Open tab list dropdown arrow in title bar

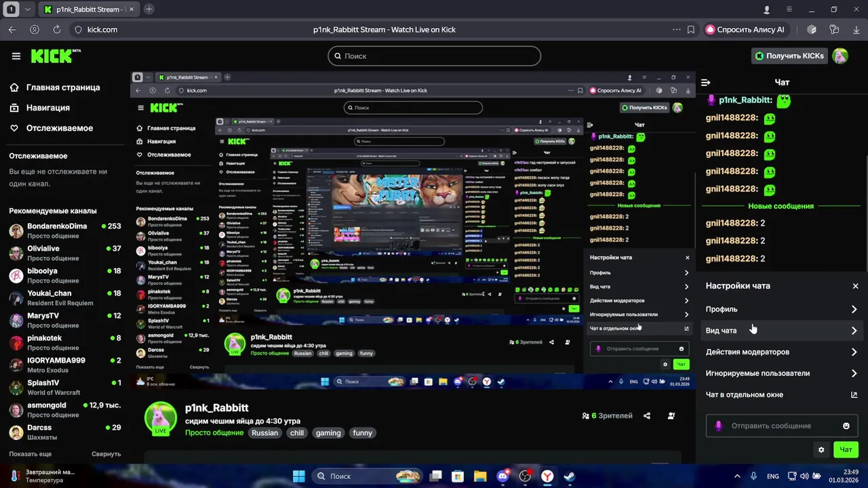pyautogui.click(x=27, y=9)
